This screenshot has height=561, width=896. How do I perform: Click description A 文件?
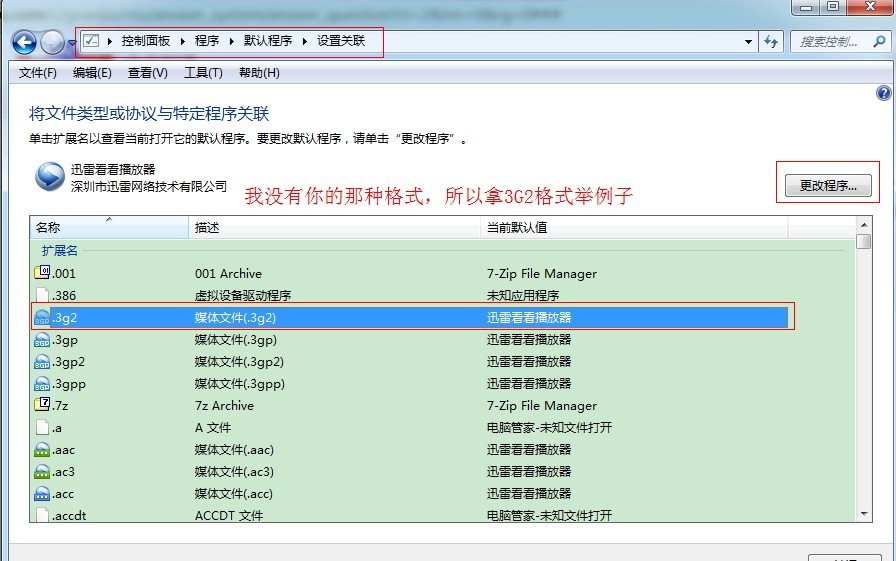213,427
